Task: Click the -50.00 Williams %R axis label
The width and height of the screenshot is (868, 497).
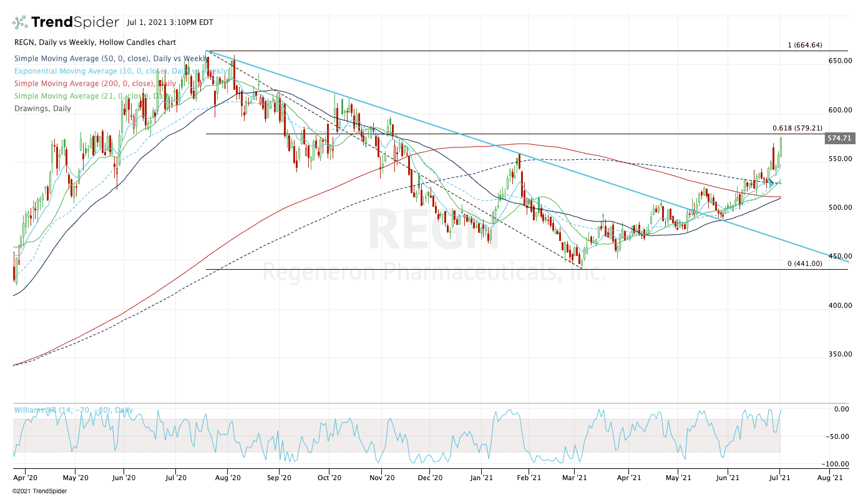Action: click(838, 436)
